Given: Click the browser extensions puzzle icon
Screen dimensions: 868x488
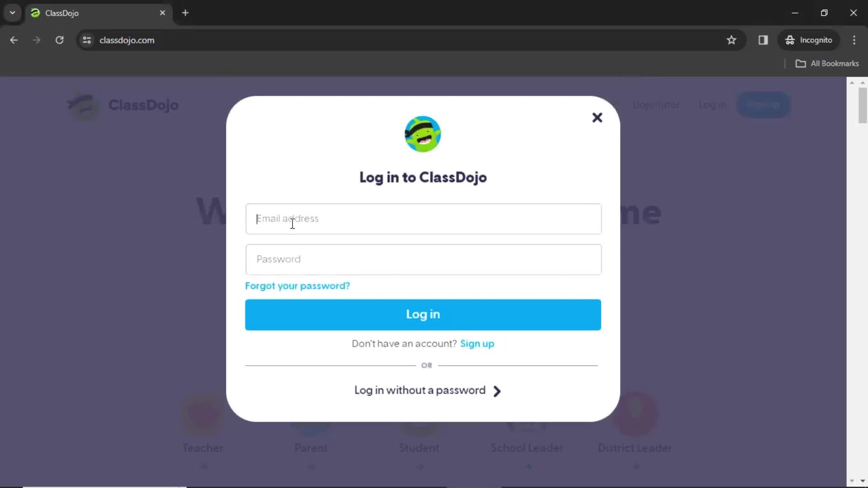Looking at the screenshot, I should (763, 40).
